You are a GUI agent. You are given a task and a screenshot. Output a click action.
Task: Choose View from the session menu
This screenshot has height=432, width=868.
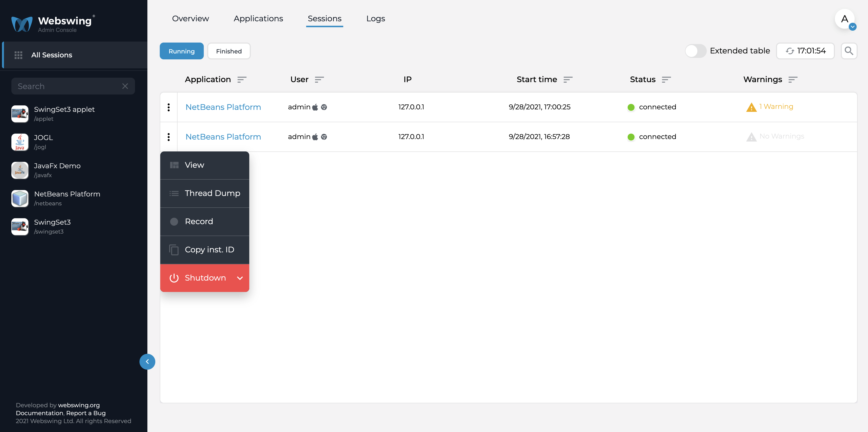(x=205, y=165)
